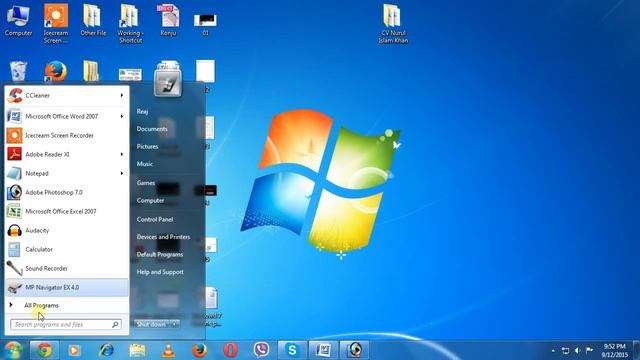Screen dimensions: 640x360
Task: Open Computer from Start menu right pane
Action: (150, 200)
